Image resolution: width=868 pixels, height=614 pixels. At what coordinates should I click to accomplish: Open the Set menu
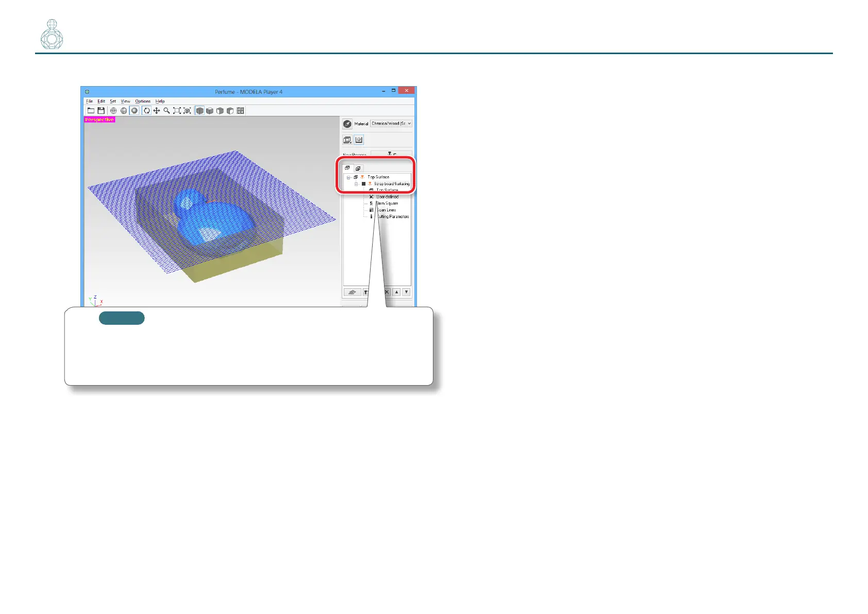click(x=113, y=102)
